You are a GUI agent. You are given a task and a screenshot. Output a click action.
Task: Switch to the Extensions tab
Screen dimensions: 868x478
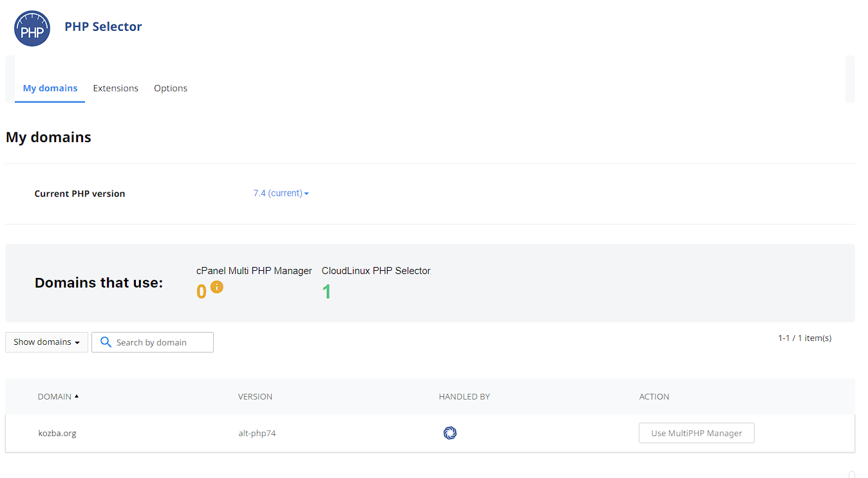pos(116,88)
